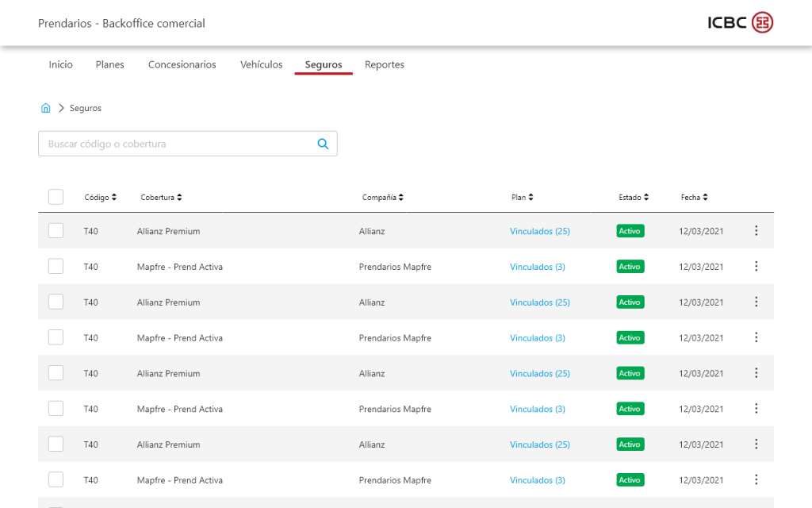Focus the Buscar código o cobertura field
812x508 pixels.
tap(187, 144)
